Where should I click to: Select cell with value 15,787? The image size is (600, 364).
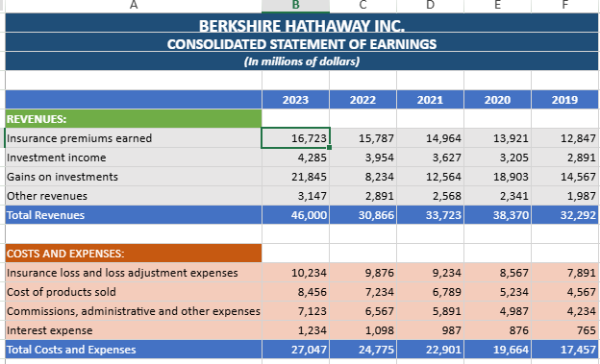point(362,138)
